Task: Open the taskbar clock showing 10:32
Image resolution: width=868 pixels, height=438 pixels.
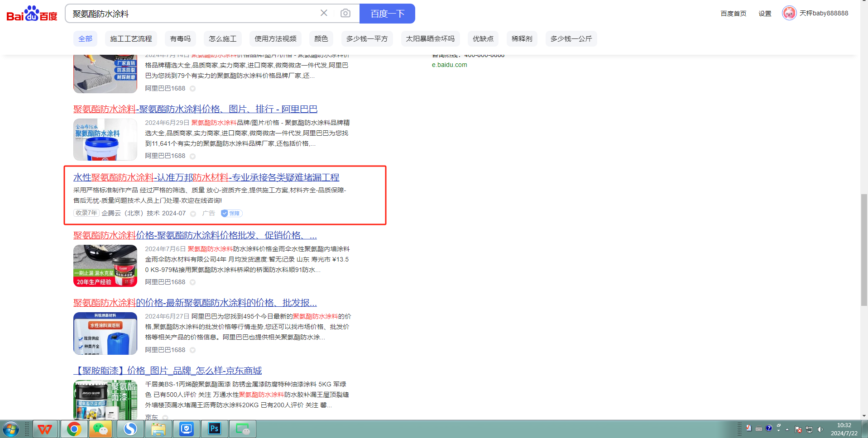Action: click(x=844, y=429)
